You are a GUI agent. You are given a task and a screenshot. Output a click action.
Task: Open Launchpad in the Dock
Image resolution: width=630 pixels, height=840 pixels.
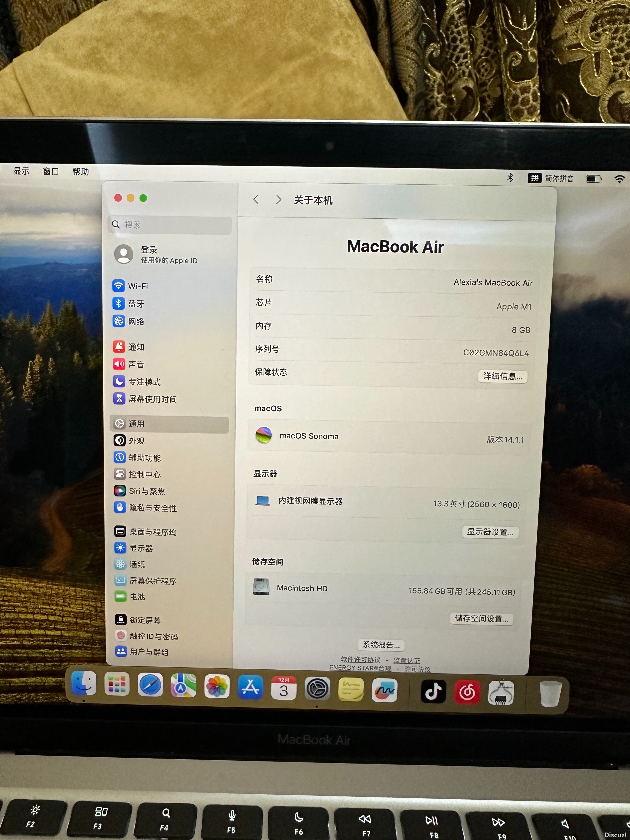[x=117, y=684]
